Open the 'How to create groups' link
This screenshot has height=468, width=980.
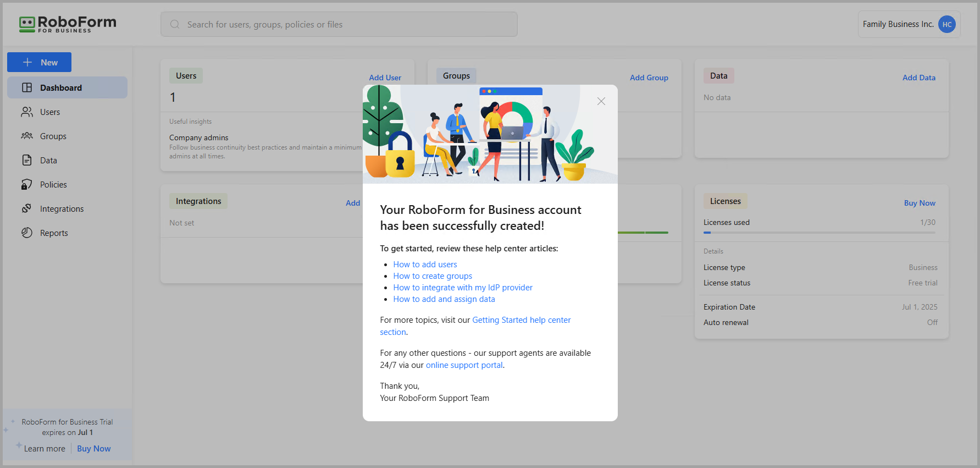click(x=433, y=276)
